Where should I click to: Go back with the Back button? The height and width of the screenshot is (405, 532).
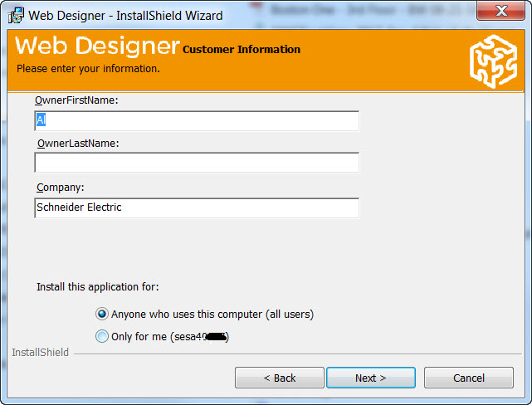tap(280, 378)
